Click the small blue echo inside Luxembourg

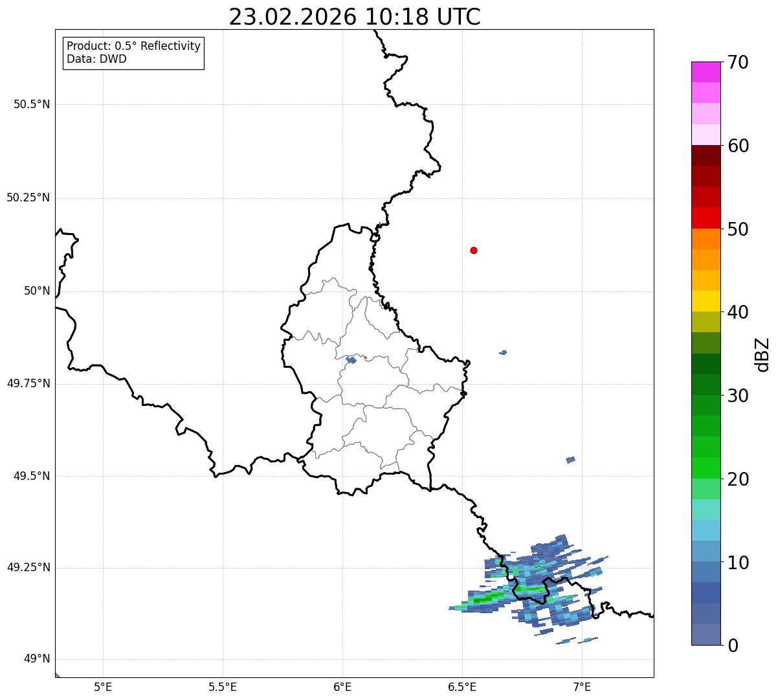351,359
